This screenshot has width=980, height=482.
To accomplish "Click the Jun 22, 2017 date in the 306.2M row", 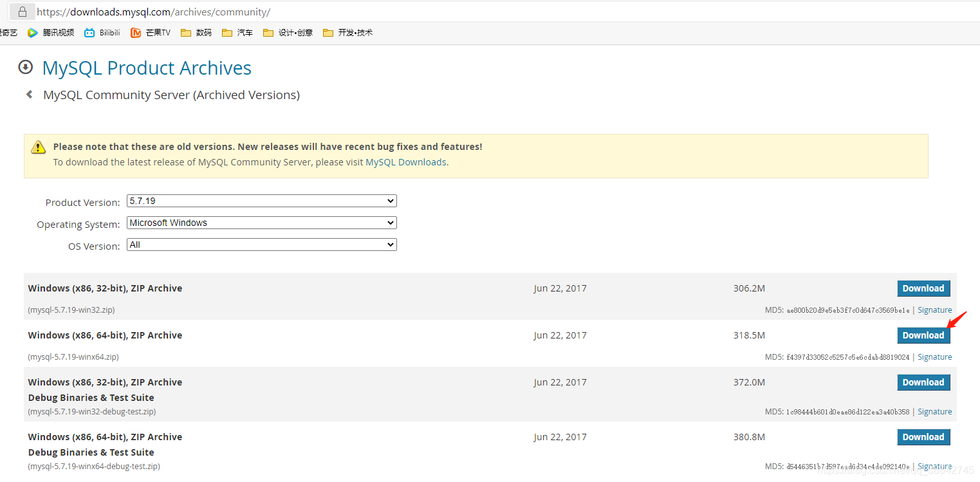I will [x=560, y=288].
